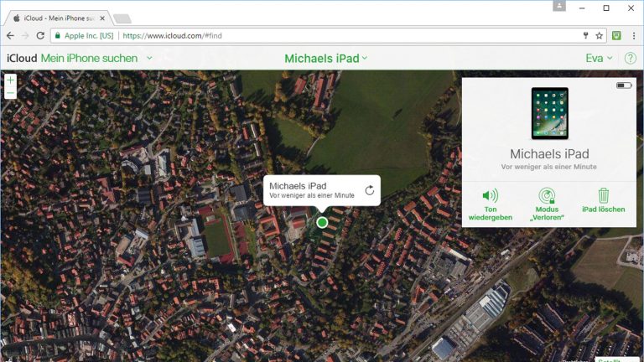Open a new browser tab
Image resolution: width=644 pixels, height=362 pixels.
coord(122,18)
